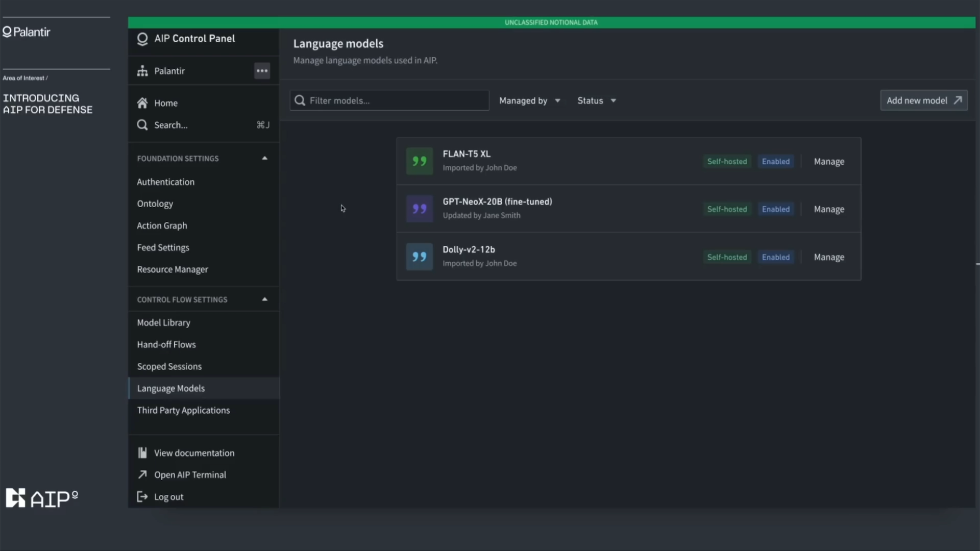Click the Add new model button
Image resolution: width=980 pixels, height=551 pixels.
[923, 101]
